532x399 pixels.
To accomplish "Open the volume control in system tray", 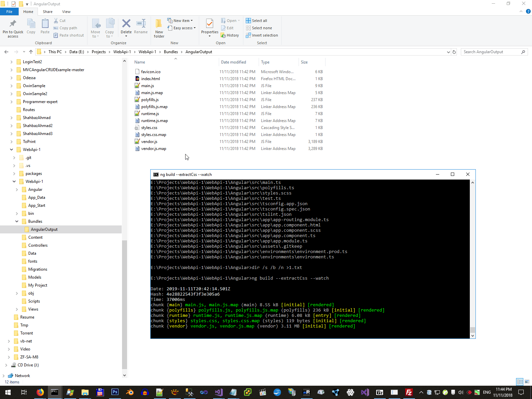I will 461,392.
